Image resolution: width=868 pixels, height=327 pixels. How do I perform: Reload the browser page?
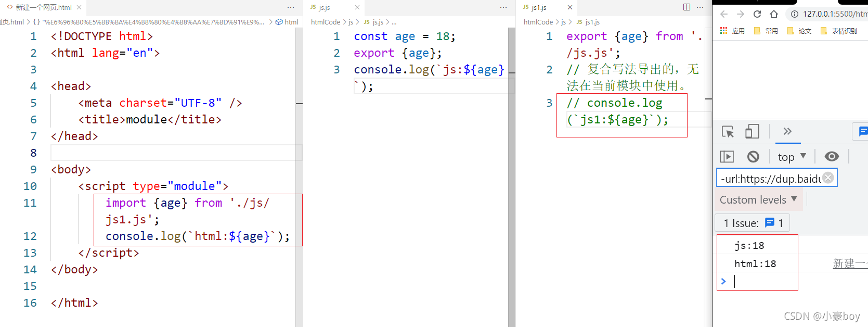click(757, 14)
